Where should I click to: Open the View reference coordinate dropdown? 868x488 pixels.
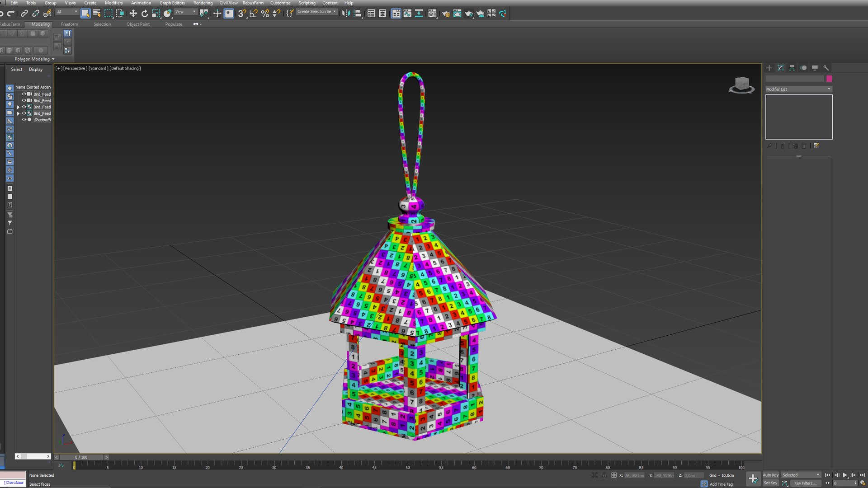pos(185,12)
